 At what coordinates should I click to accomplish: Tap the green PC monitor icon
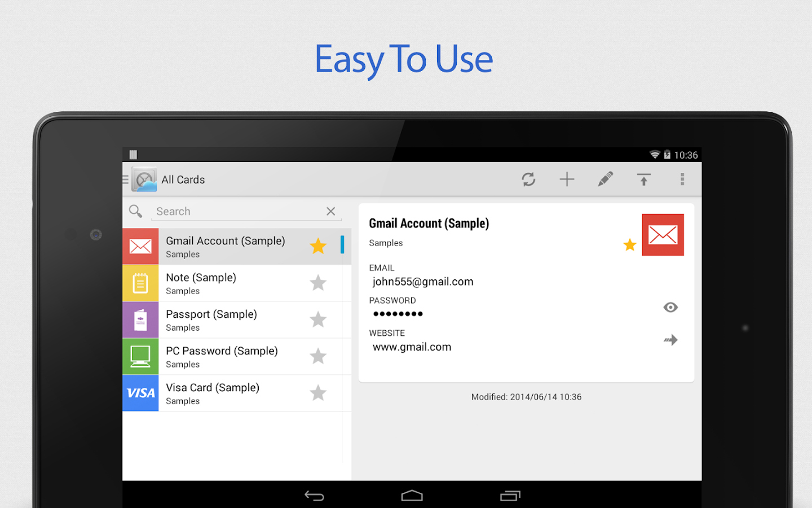pyautogui.click(x=140, y=356)
